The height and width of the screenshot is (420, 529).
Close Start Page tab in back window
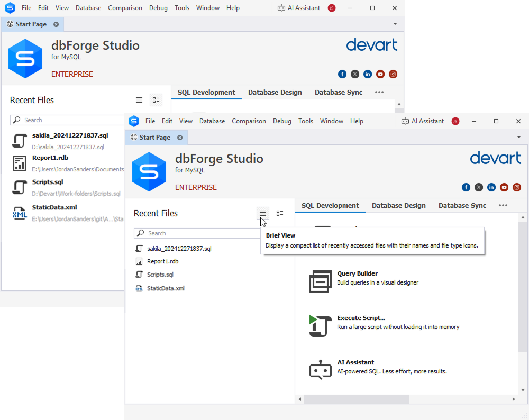click(56, 24)
